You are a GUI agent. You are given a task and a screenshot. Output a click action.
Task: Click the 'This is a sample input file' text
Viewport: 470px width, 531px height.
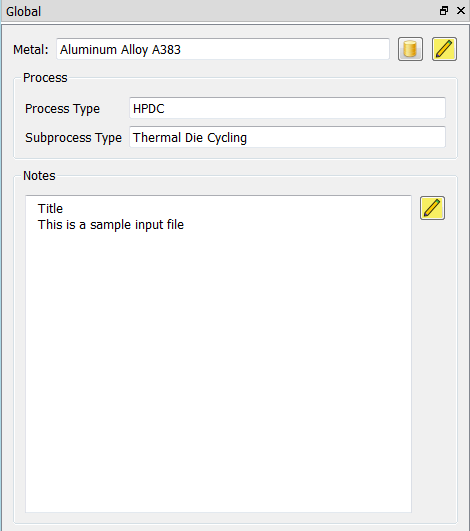coord(111,225)
